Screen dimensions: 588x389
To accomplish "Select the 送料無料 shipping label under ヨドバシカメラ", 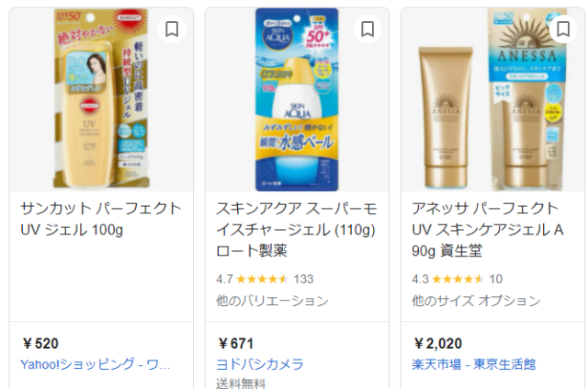I will click(x=241, y=383).
